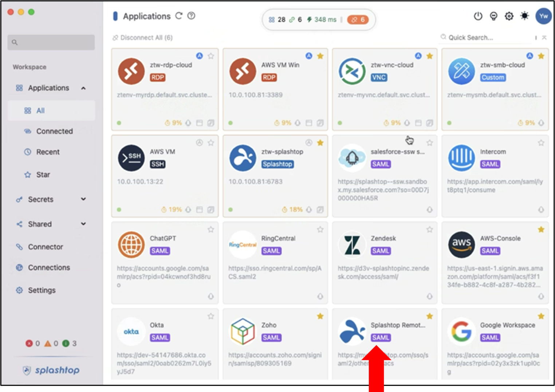Open the help question mark icon
Viewport: 555px width, 392px height.
[x=191, y=16]
